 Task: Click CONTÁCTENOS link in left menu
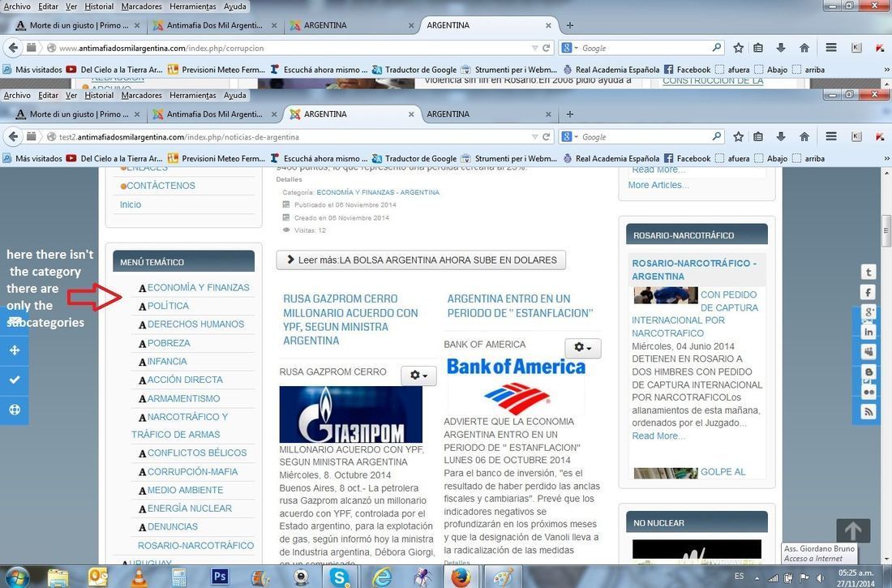coord(161,186)
